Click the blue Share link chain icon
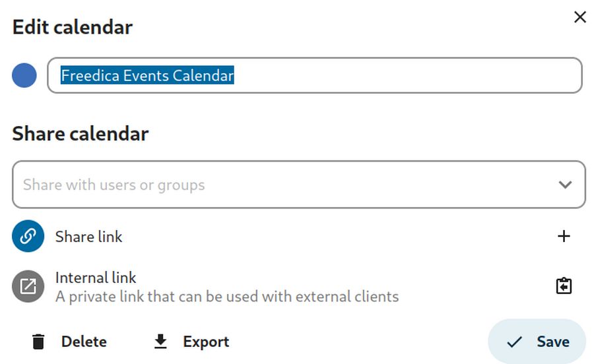594x364 pixels. (28, 237)
